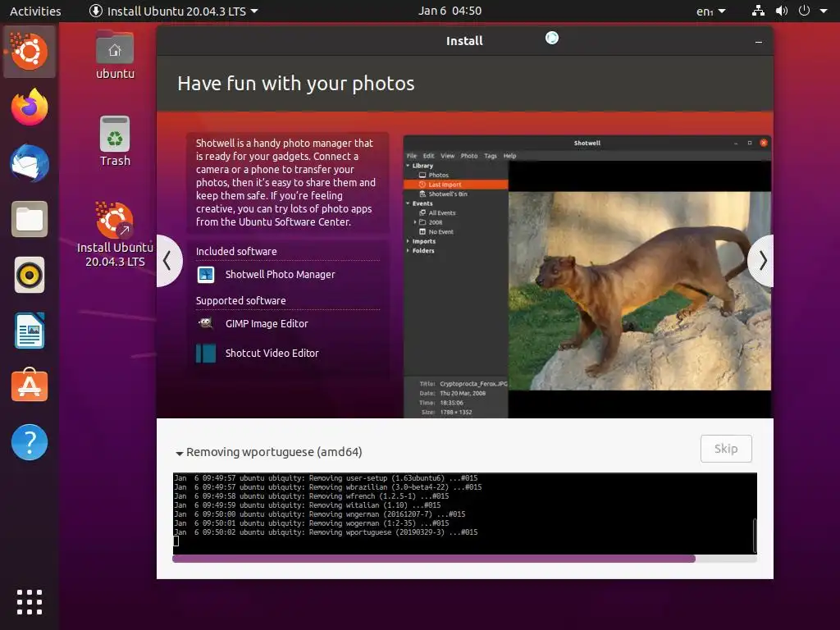This screenshot has height=630, width=840.
Task: Open the clock showing Jan 6 04:50
Action: coord(450,11)
